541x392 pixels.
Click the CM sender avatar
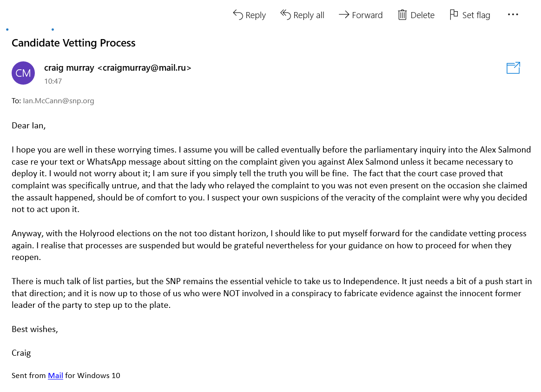coord(23,73)
